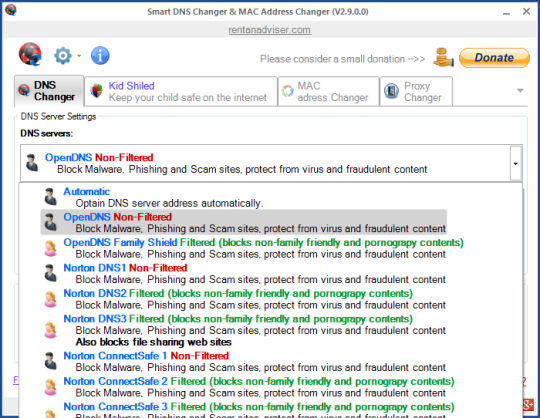
Task: Click the MAC adress Changer refresh icon
Action: point(288,91)
